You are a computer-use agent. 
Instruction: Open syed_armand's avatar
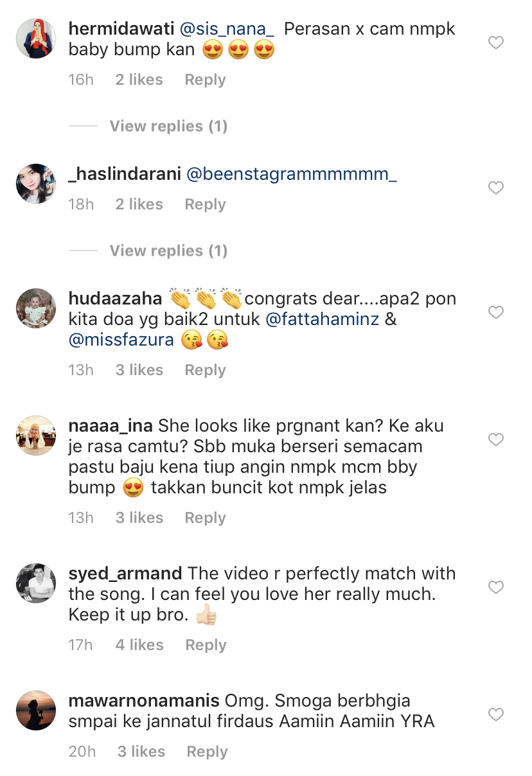point(36,583)
